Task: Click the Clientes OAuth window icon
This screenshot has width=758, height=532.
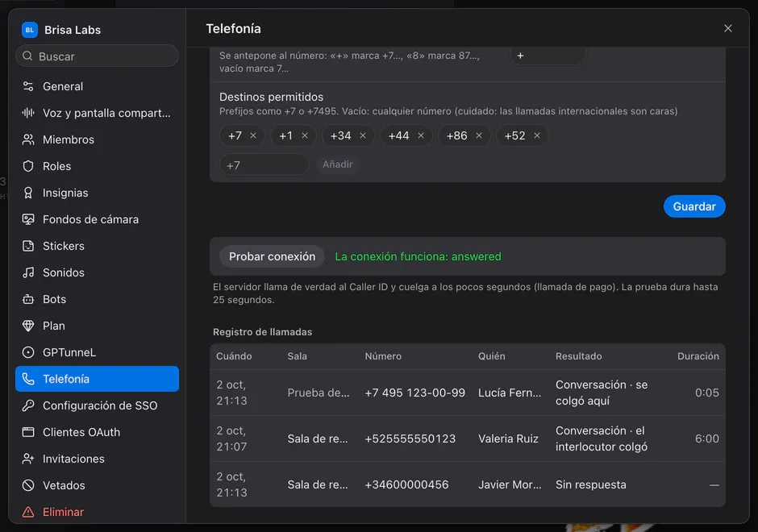Action: pyautogui.click(x=28, y=432)
